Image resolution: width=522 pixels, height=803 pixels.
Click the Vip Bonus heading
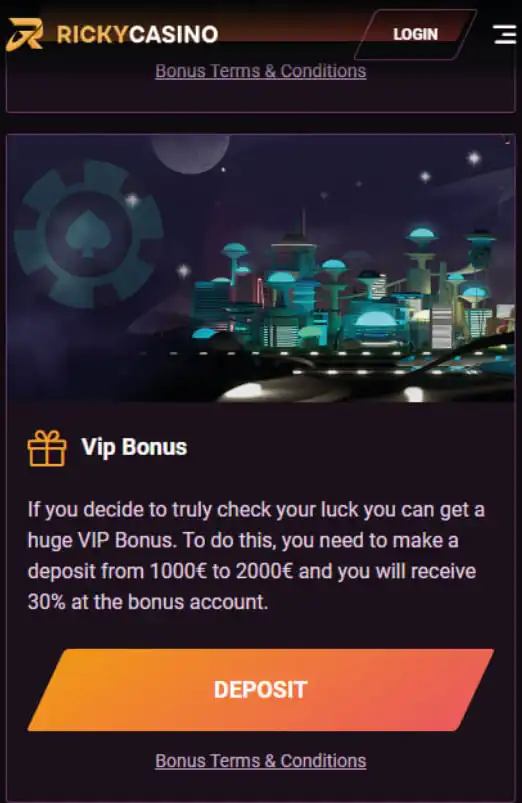click(x=134, y=447)
